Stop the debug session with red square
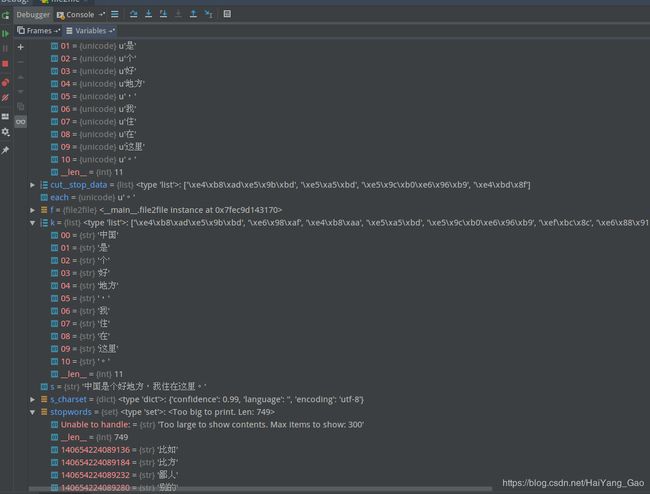The image size is (650, 494). pos(5,64)
